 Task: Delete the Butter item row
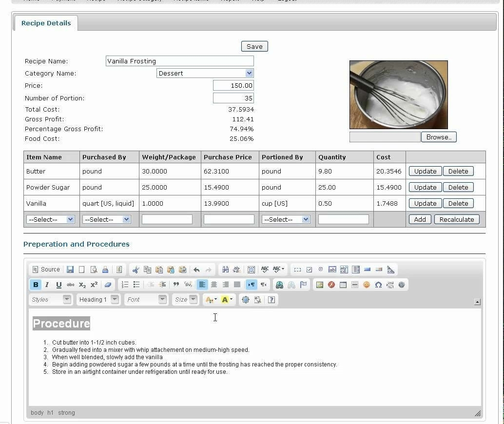(x=458, y=171)
